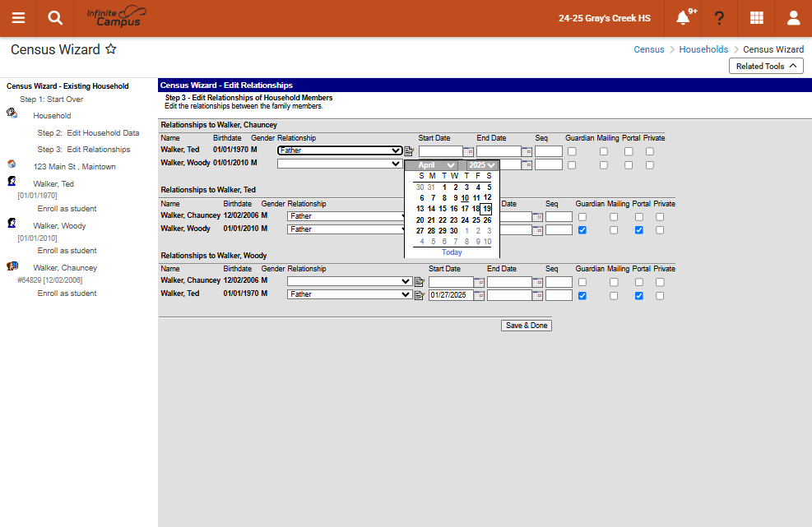Open notes icon for Ted under Woody section
This screenshot has height=527, width=812.
(x=420, y=296)
